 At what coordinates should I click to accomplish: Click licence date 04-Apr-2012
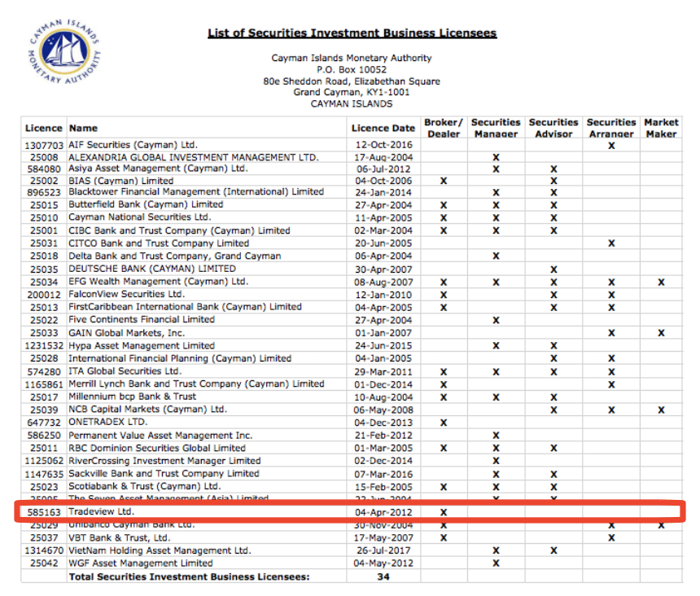tap(383, 512)
